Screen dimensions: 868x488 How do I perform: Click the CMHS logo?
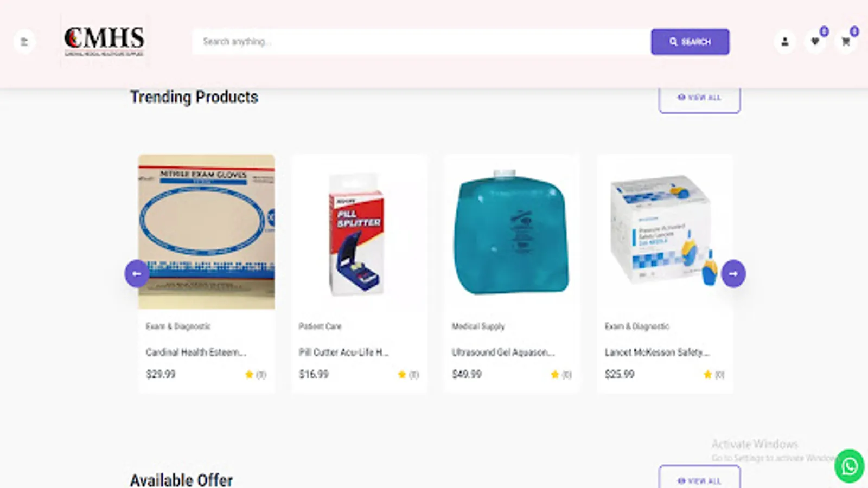click(104, 41)
